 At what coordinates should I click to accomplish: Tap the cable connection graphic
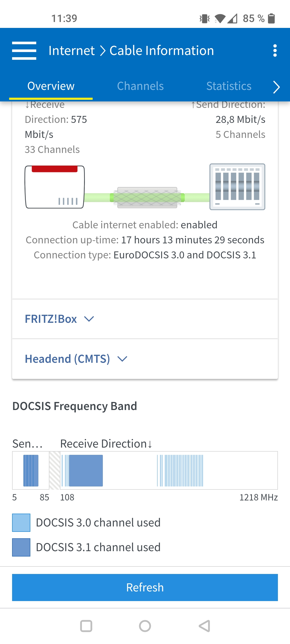[x=147, y=198]
